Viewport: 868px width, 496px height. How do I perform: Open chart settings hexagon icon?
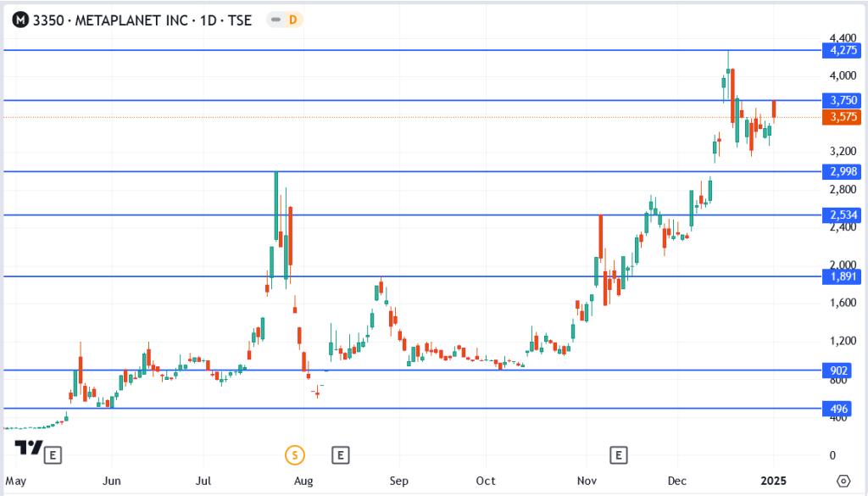843,481
